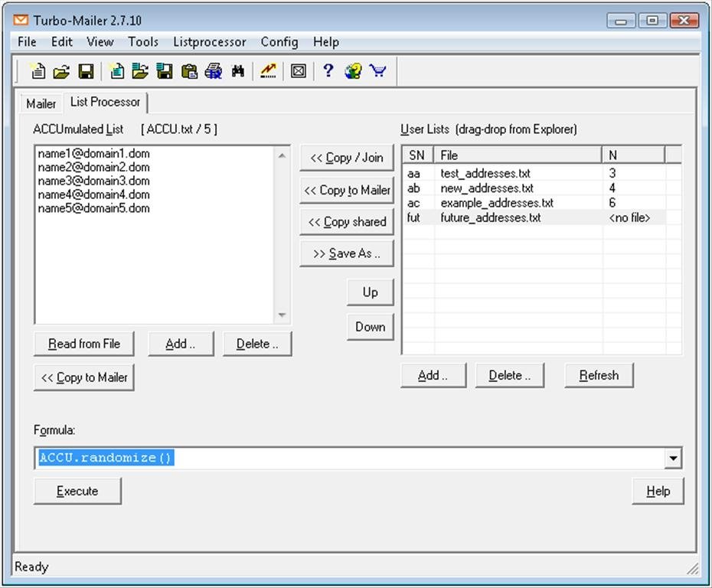Refresh the User Lists
This screenshot has height=588, width=712.
pos(599,375)
